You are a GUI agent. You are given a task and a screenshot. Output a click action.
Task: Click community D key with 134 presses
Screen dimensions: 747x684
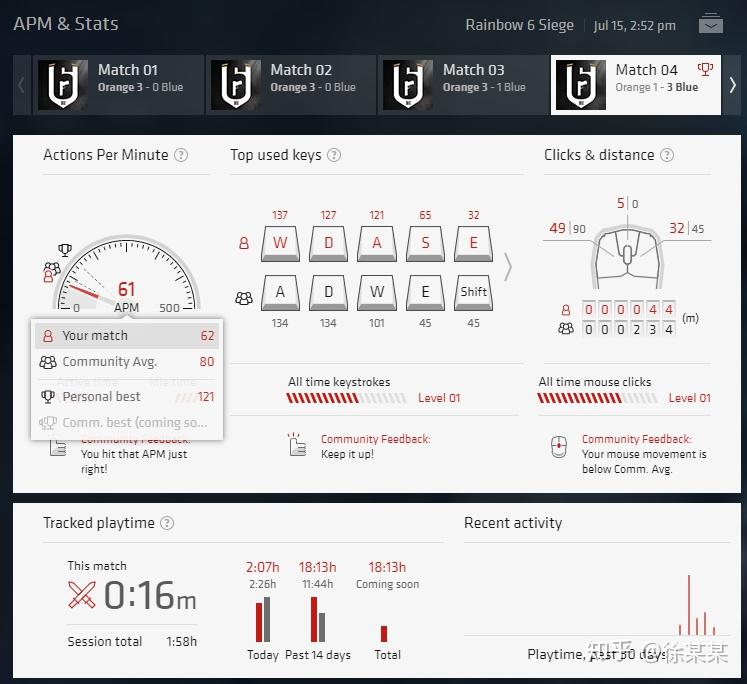[x=329, y=292]
